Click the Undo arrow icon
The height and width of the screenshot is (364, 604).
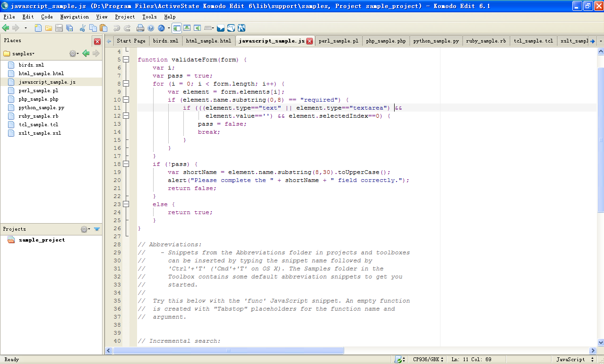[x=117, y=28]
